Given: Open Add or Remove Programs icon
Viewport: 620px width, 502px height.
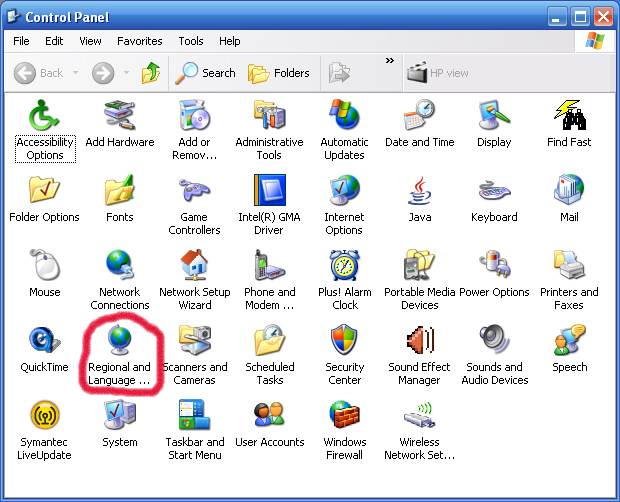Looking at the screenshot, I should (194, 115).
